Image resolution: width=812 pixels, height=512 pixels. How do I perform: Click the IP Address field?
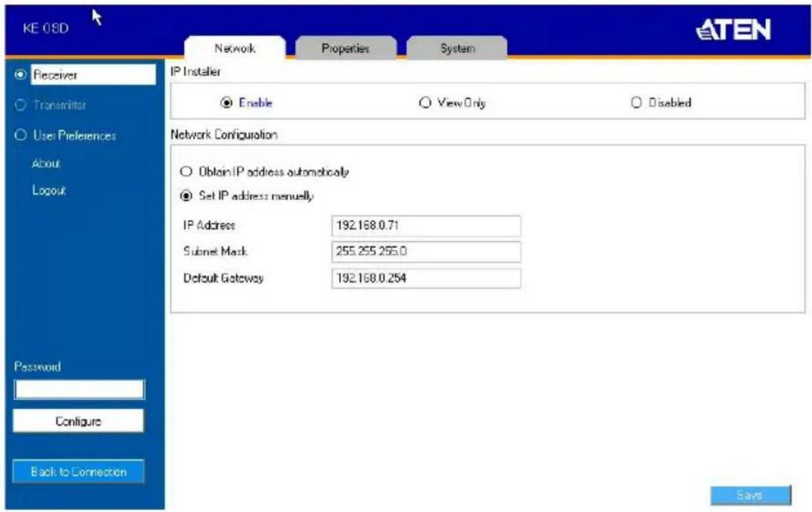coord(426,225)
